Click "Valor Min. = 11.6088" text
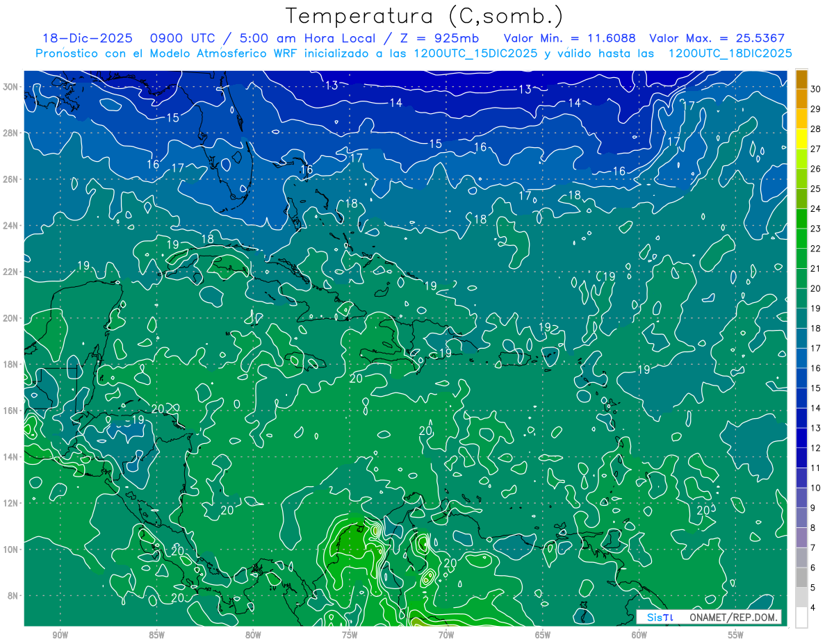Image resolution: width=834 pixels, height=644 pixels. point(569,38)
